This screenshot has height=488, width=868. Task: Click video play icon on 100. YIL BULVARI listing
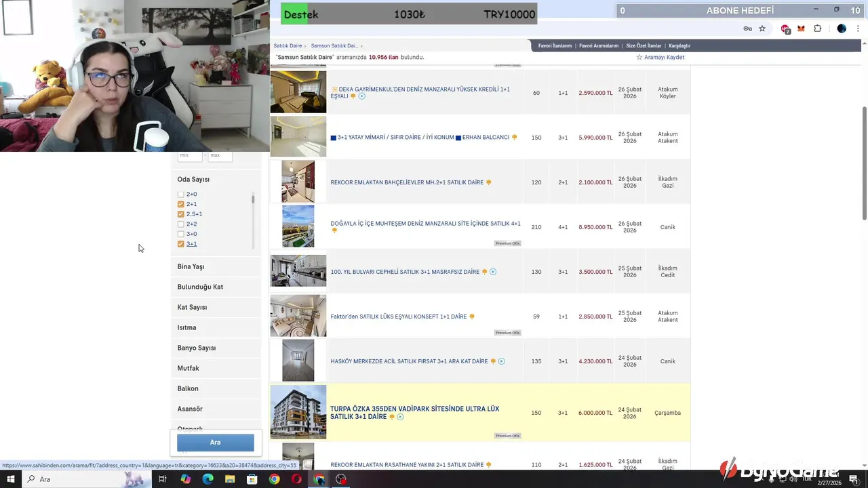click(493, 272)
